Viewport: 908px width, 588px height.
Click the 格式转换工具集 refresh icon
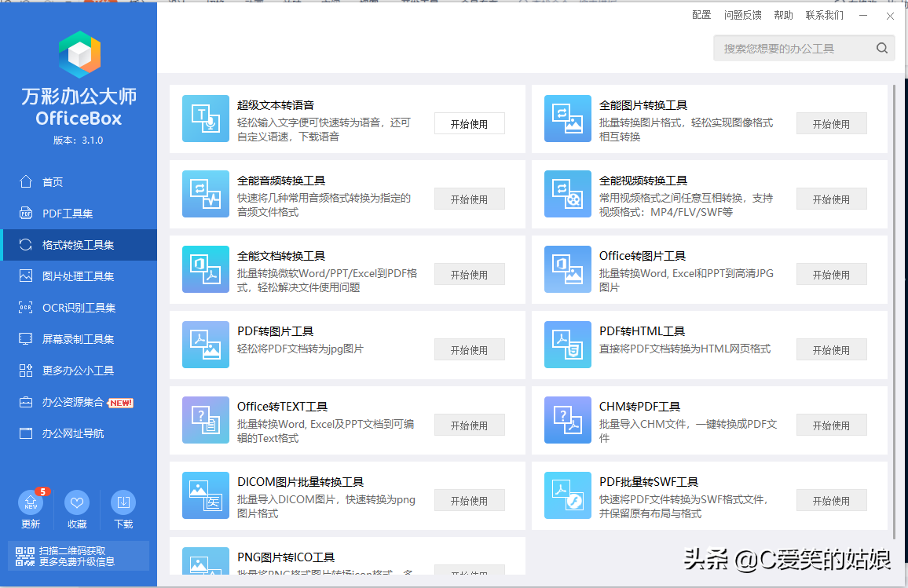[x=26, y=245]
